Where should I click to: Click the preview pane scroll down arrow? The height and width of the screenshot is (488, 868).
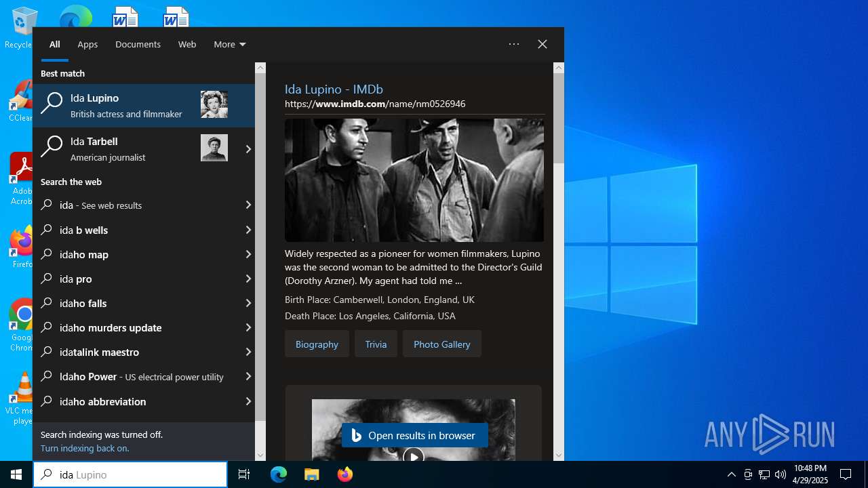[559, 455]
